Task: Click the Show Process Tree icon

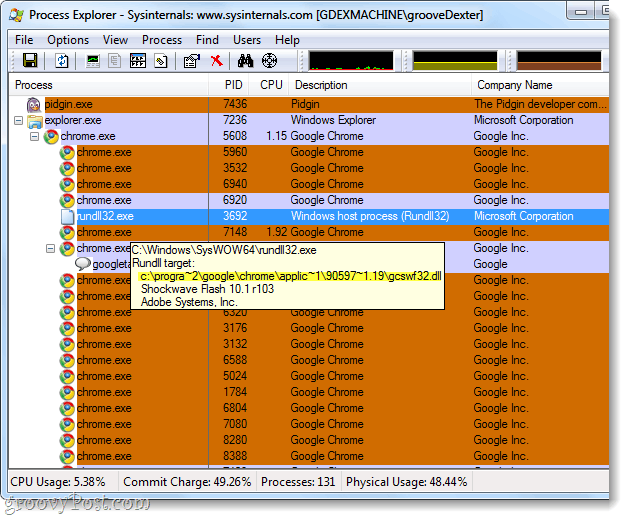Action: (x=114, y=61)
